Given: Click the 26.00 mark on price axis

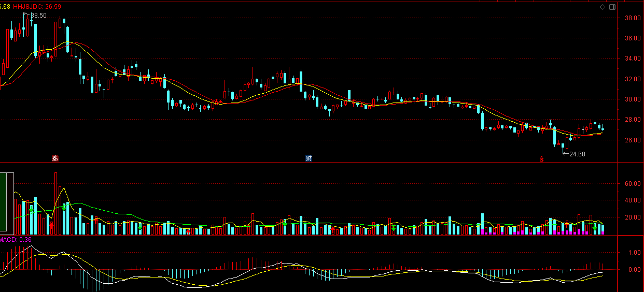Looking at the screenshot, I should click(x=631, y=140).
